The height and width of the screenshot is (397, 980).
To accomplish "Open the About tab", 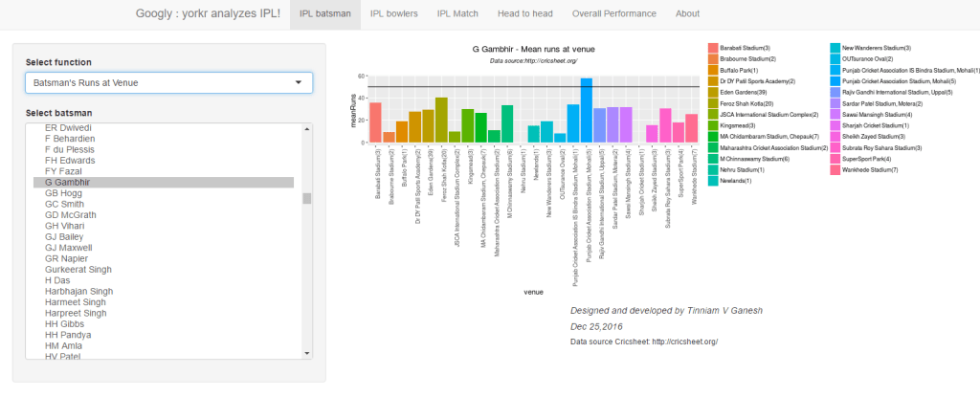I will tap(687, 14).
